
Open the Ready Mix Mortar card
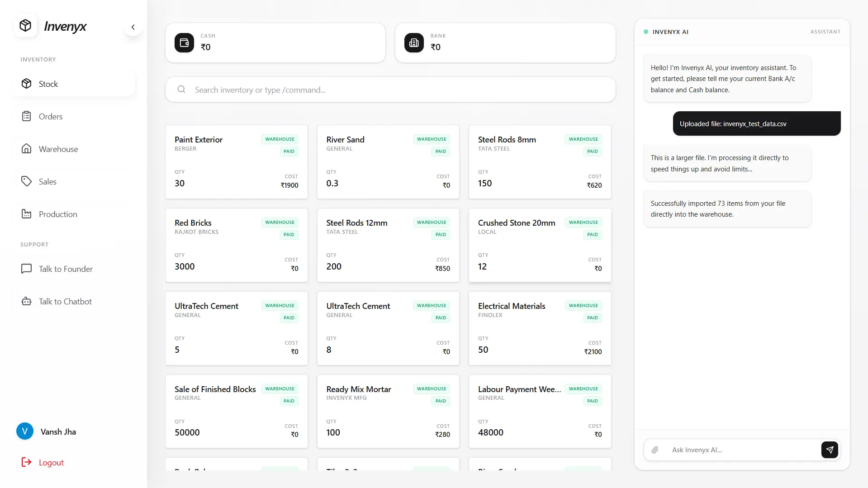[x=388, y=412]
